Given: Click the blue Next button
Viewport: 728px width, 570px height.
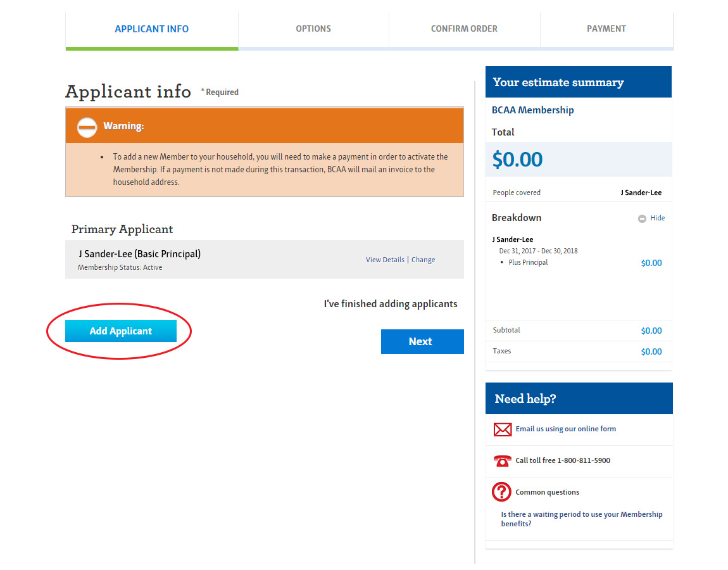Looking at the screenshot, I should [422, 342].
